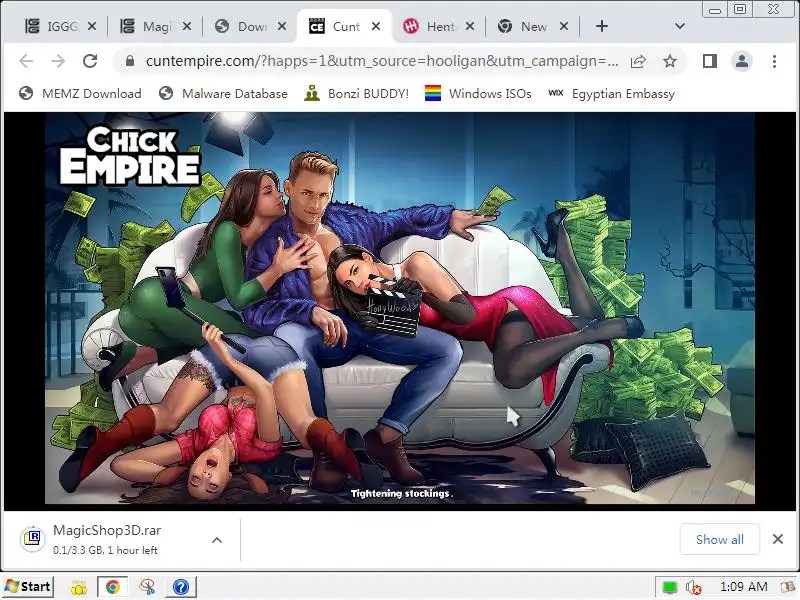The height and width of the screenshot is (600, 800).
Task: Bookmark this page with the star
Action: (670, 62)
